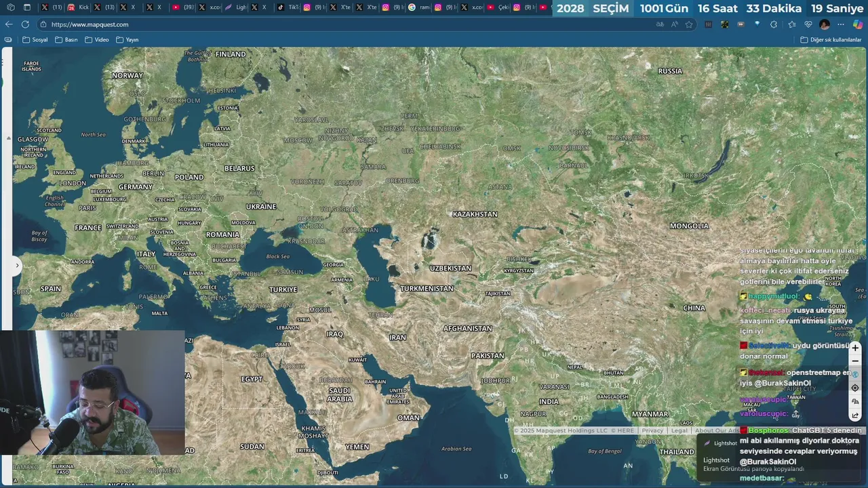Reload the page with the refresh icon
The image size is (868, 488).
pos(25,24)
